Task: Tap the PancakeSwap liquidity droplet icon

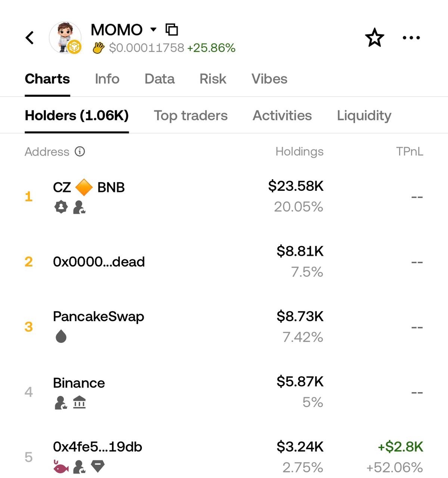Action: (61, 336)
